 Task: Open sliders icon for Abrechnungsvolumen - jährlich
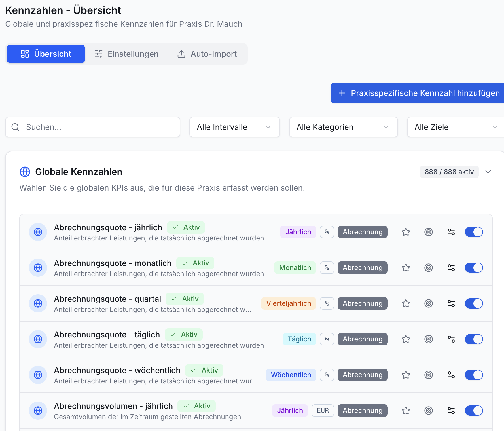[x=451, y=411]
